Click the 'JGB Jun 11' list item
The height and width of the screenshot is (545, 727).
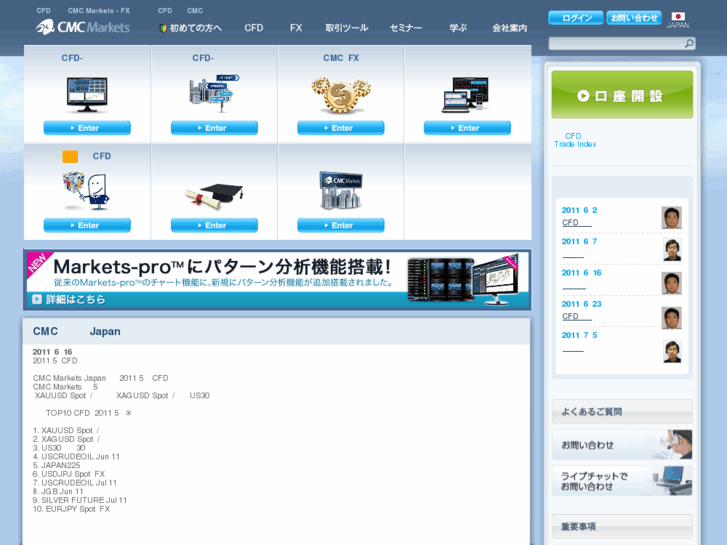(58, 491)
